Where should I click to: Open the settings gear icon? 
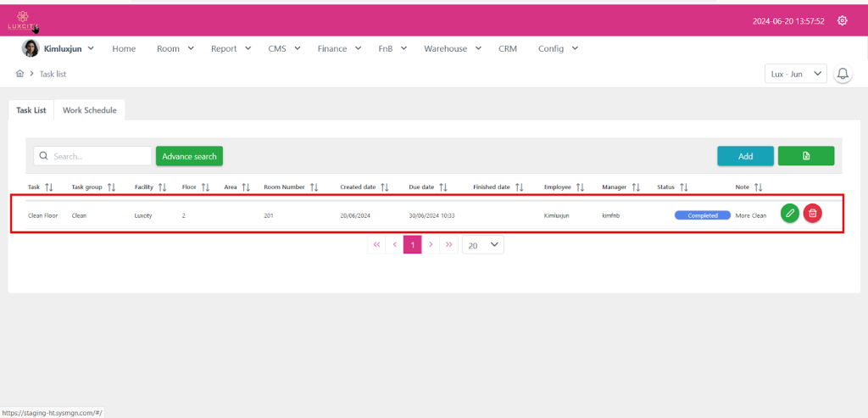pos(842,20)
